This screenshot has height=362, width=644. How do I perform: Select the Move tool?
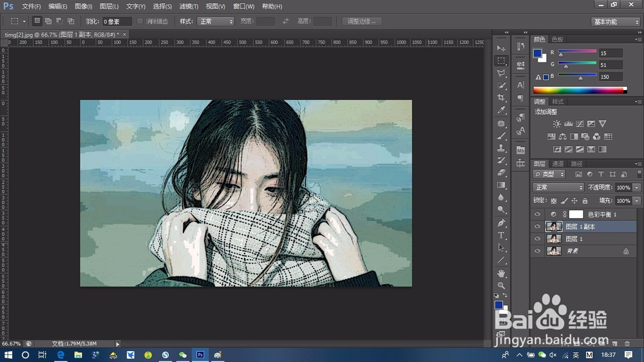click(501, 48)
